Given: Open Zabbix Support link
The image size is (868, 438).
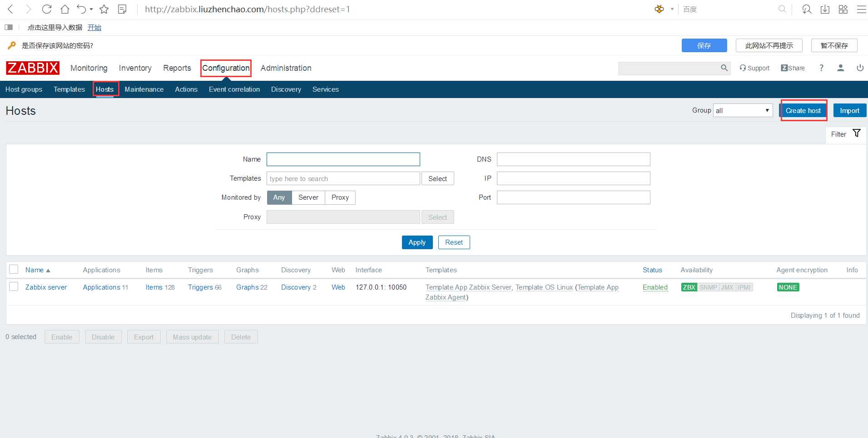Looking at the screenshot, I should point(754,68).
